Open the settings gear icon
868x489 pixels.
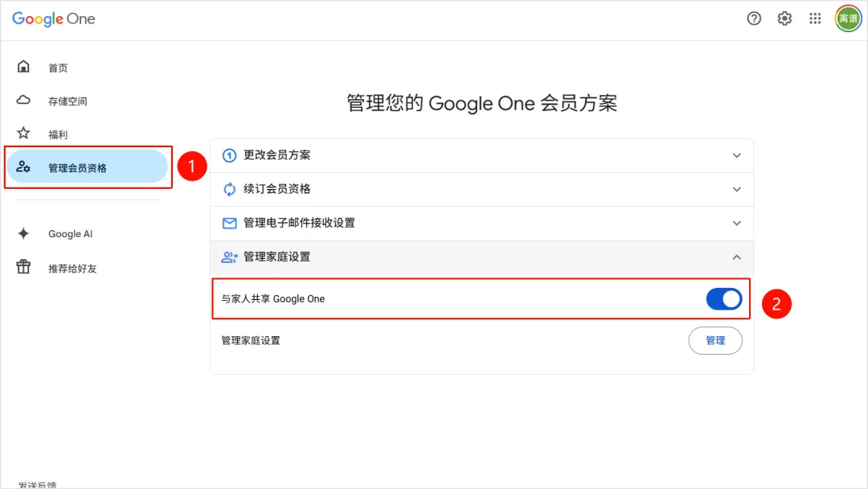pyautogui.click(x=784, y=18)
